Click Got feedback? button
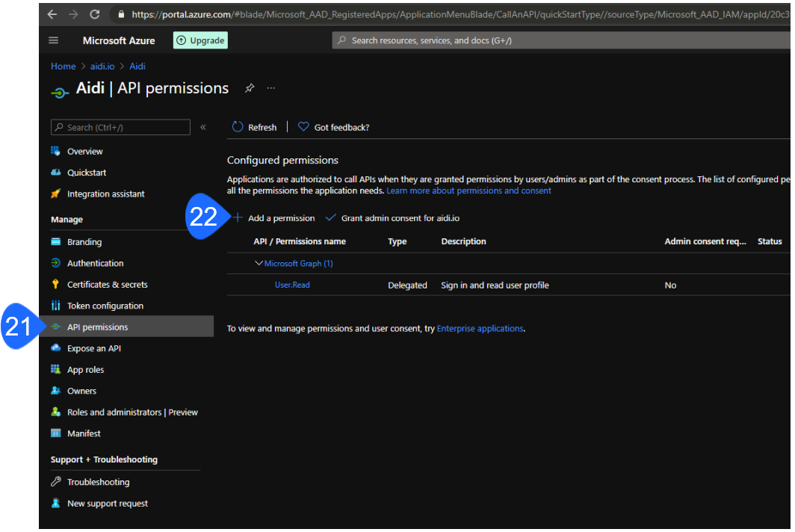 click(x=333, y=127)
